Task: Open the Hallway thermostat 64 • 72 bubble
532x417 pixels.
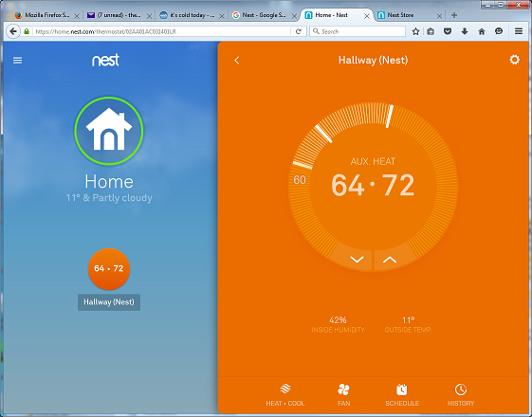Action: (109, 269)
